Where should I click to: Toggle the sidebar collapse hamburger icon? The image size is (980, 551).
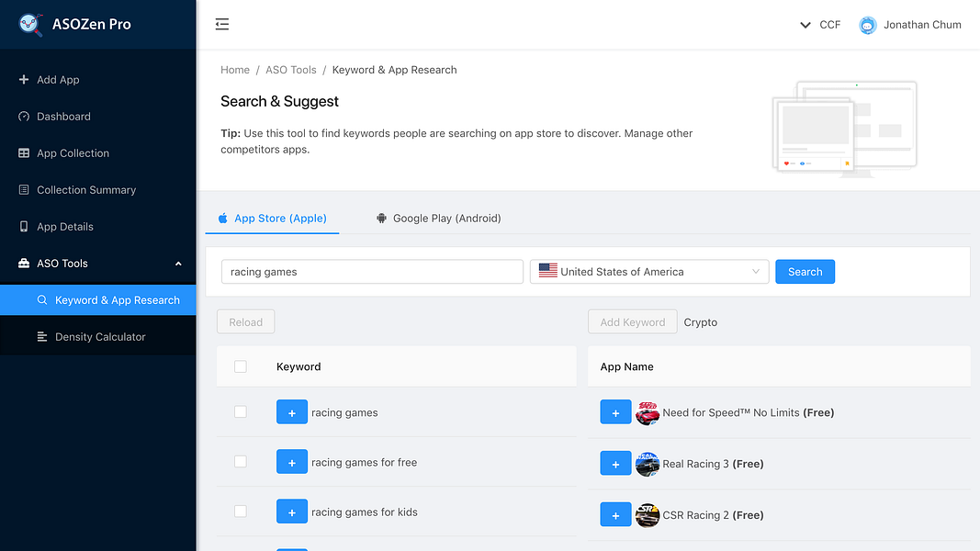point(222,25)
